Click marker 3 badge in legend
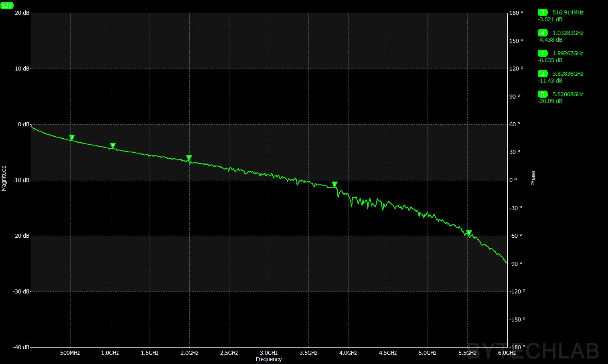 [543, 12]
